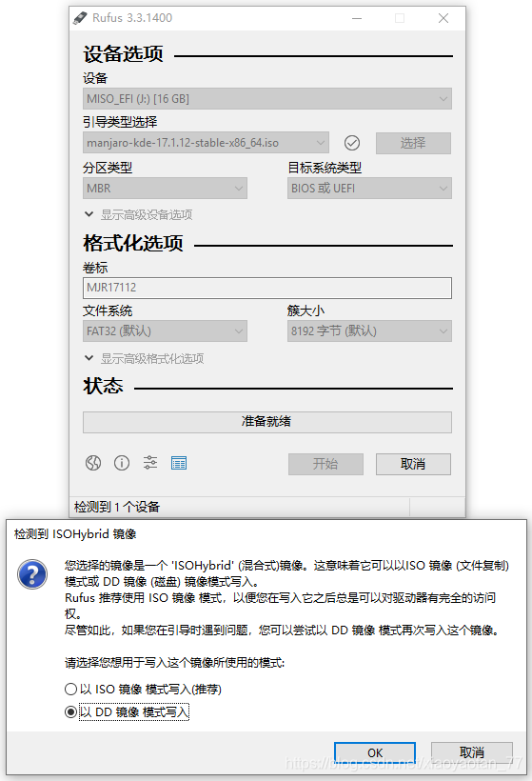Click the 格式化选项 section heading
Screen dimensions: 532x781
tap(133, 243)
